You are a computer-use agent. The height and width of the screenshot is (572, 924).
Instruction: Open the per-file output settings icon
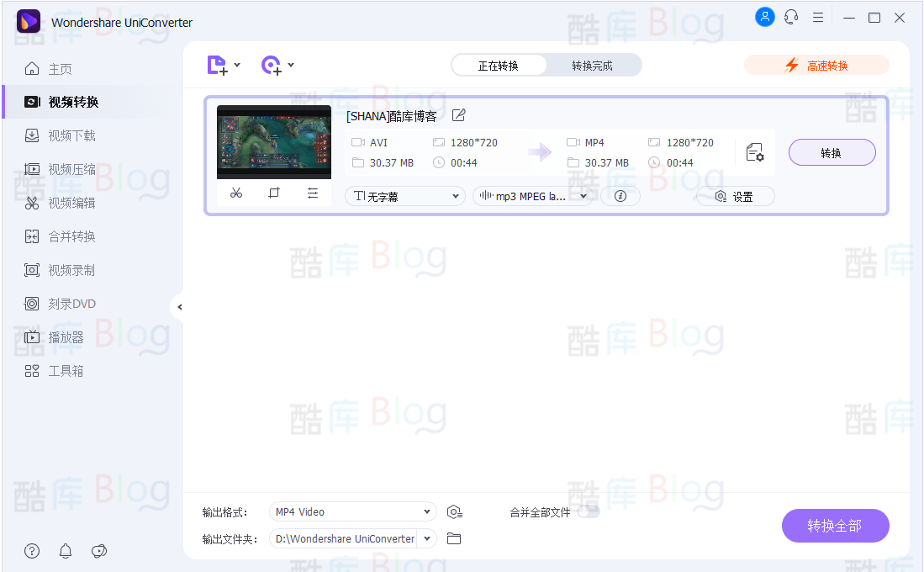pos(755,152)
